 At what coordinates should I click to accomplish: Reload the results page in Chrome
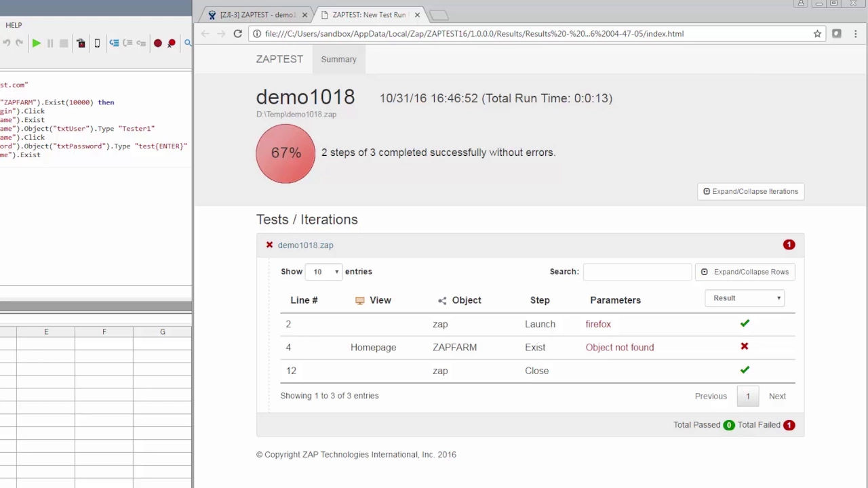tap(237, 33)
